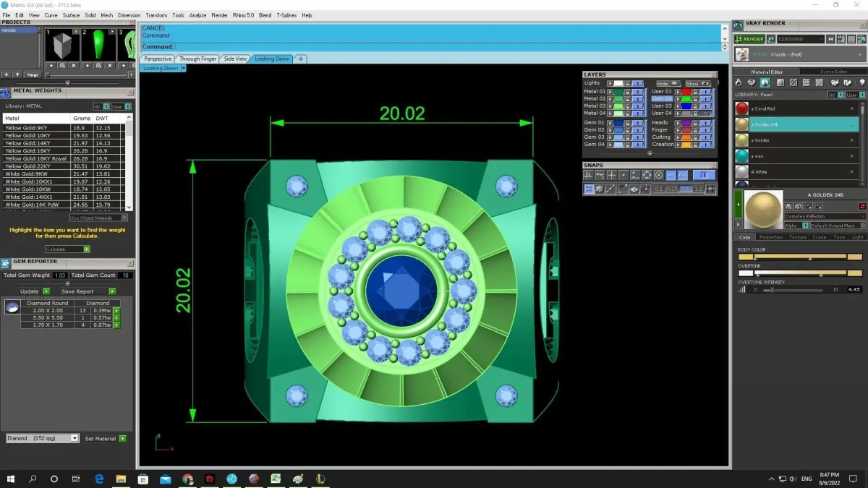This screenshot has height=488, width=868.
Task: Select the gem diamond material category icon
Action: pos(752,83)
